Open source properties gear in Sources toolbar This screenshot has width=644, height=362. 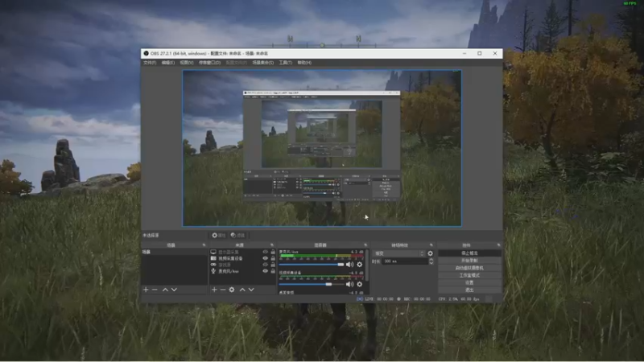click(x=232, y=290)
